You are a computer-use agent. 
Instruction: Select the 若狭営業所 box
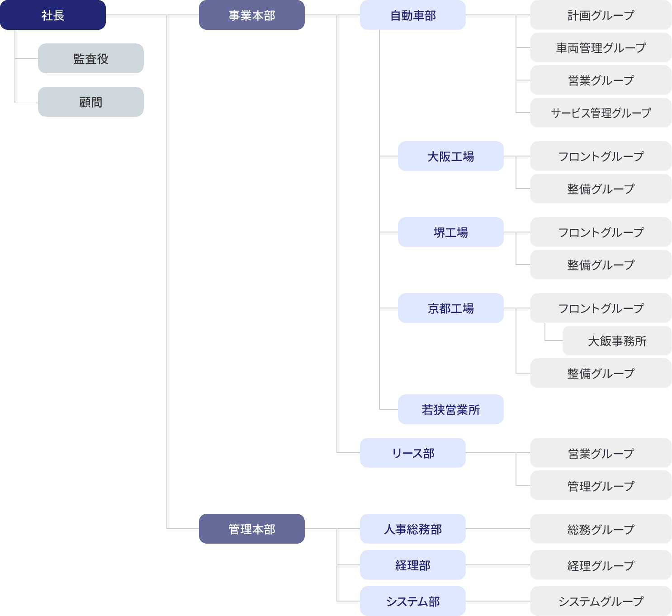[x=451, y=409]
